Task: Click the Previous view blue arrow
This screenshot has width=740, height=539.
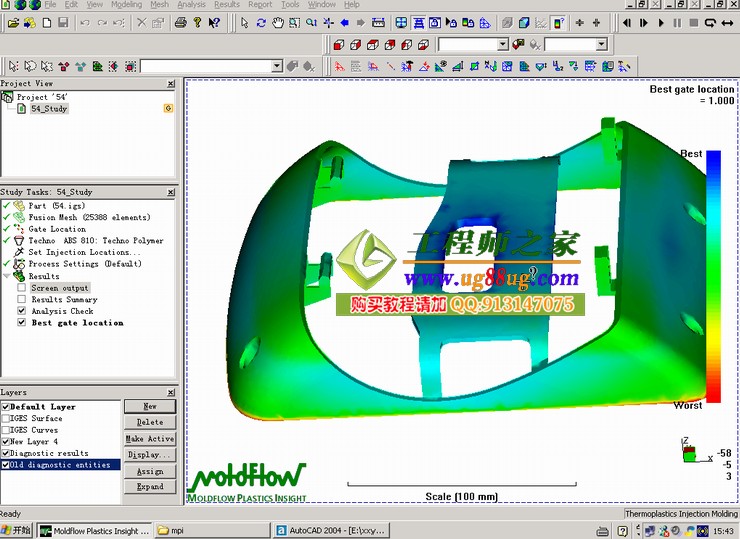Action: (345, 23)
